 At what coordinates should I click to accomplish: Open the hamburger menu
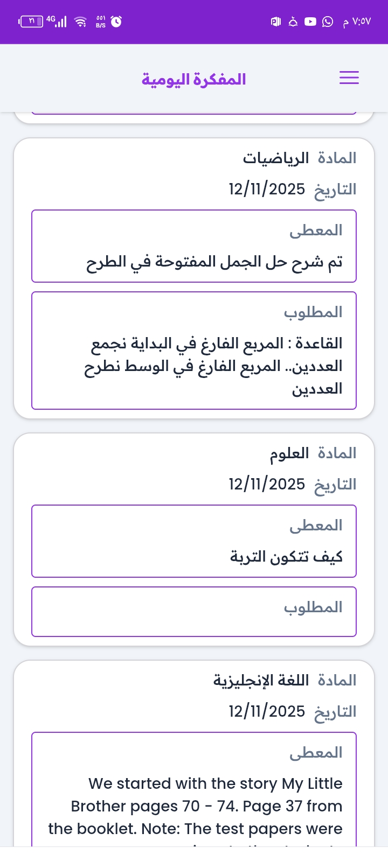click(349, 78)
